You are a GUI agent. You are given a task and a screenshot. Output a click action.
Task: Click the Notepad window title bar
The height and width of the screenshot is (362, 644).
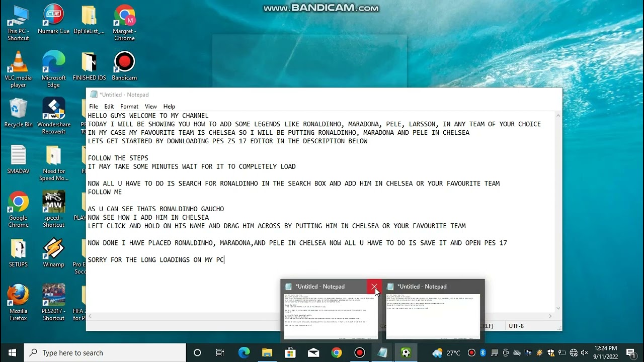point(324,95)
